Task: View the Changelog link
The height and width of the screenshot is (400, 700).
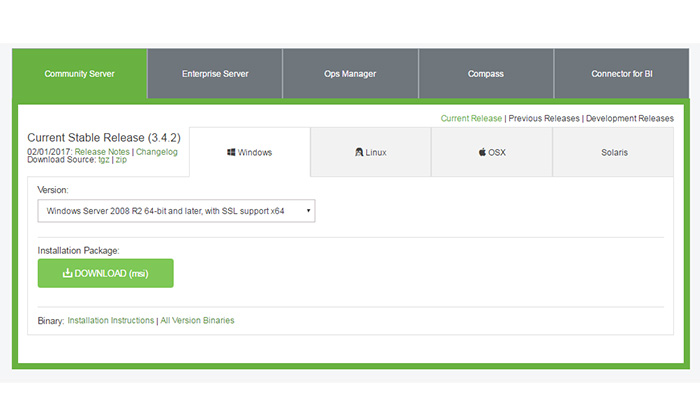Action: coord(157,152)
